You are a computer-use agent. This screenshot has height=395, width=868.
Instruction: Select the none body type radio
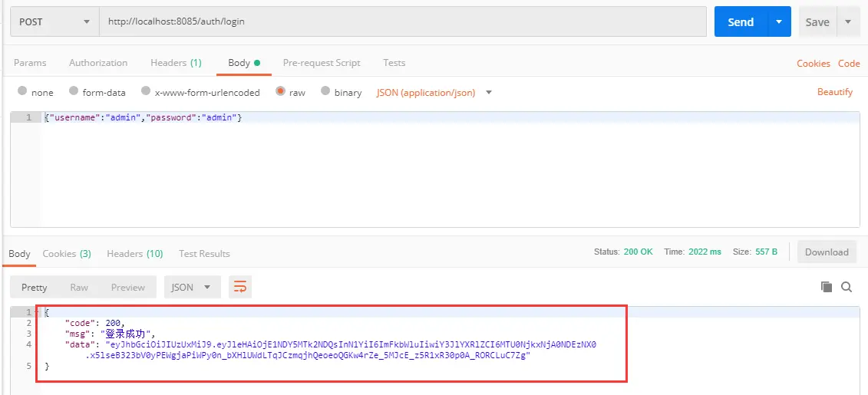click(x=22, y=91)
